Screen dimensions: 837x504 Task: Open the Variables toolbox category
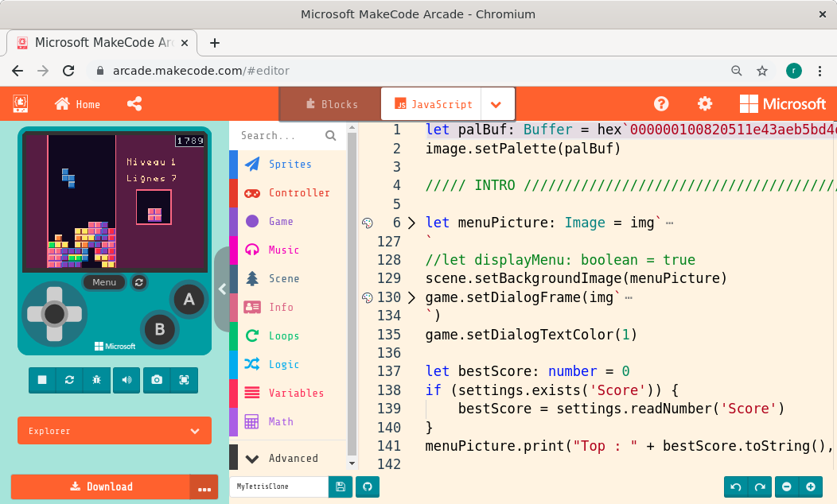click(288, 393)
